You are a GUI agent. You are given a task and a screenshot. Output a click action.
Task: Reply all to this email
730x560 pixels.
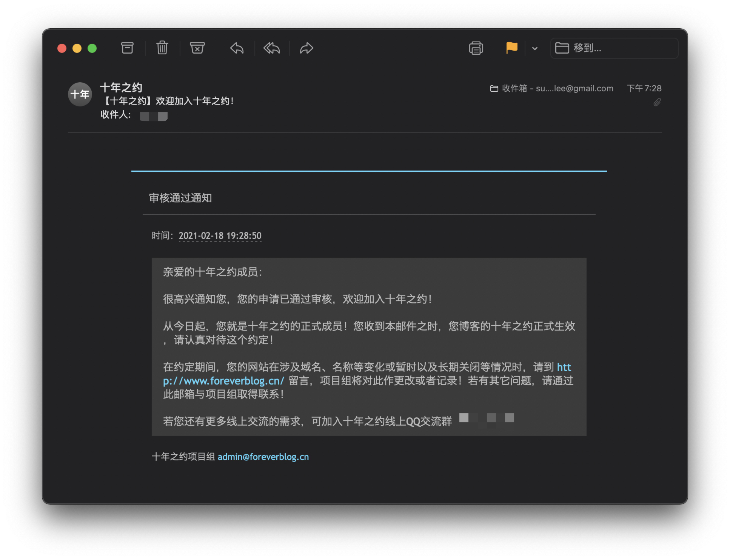coord(272,48)
